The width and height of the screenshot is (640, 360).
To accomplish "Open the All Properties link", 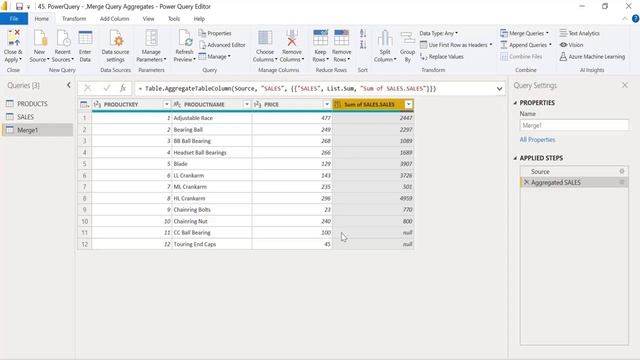I will tap(537, 140).
